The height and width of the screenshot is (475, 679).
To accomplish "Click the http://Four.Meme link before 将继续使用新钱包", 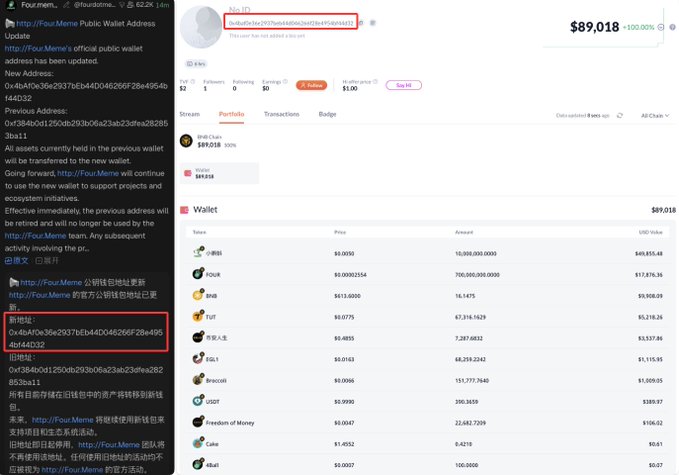I will click(63, 420).
